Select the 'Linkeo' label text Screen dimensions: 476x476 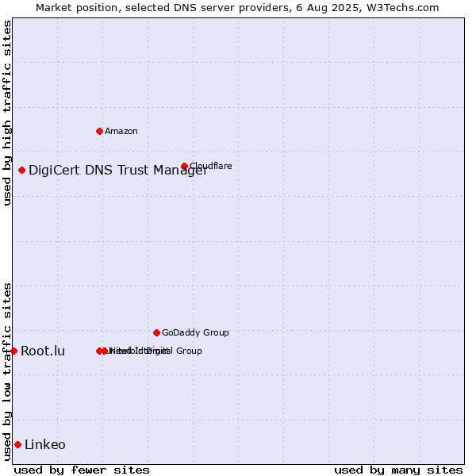(x=45, y=445)
